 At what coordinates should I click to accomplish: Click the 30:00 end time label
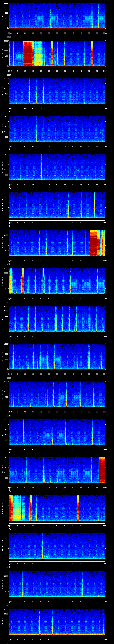click(x=105, y=298)
